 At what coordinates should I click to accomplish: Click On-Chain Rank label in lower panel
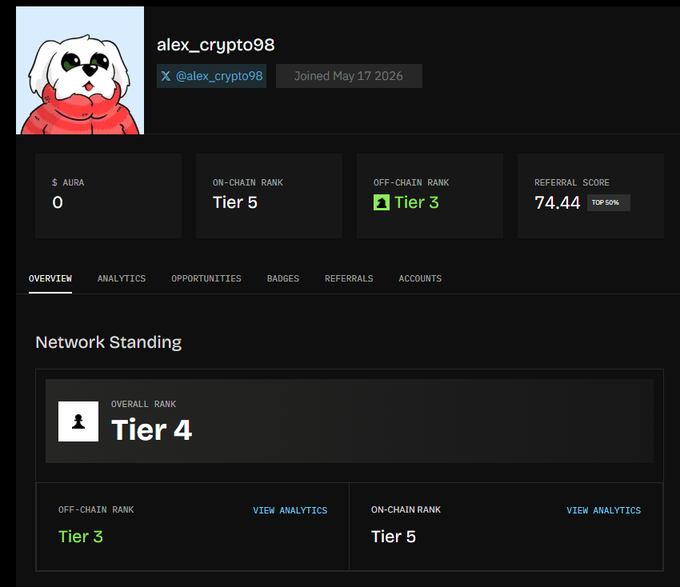click(x=406, y=510)
